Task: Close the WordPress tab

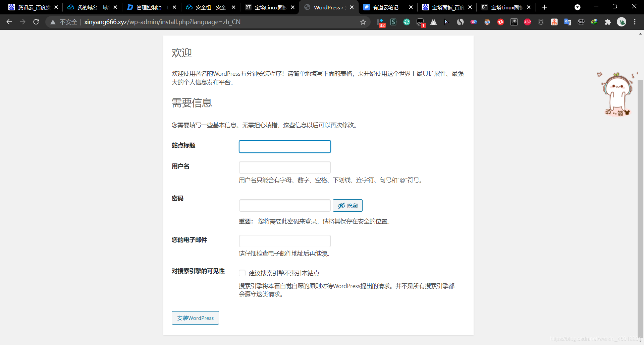Action: [352, 7]
